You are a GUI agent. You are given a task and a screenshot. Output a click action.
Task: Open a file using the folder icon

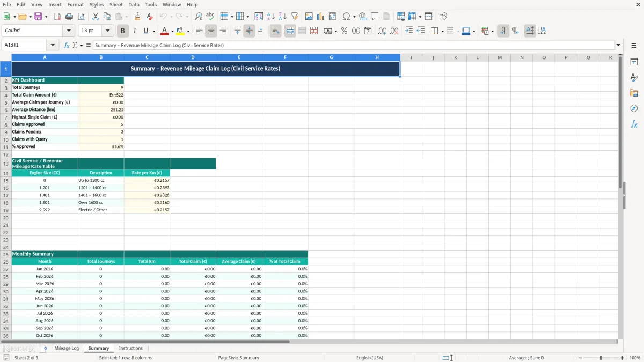pyautogui.click(x=21, y=17)
